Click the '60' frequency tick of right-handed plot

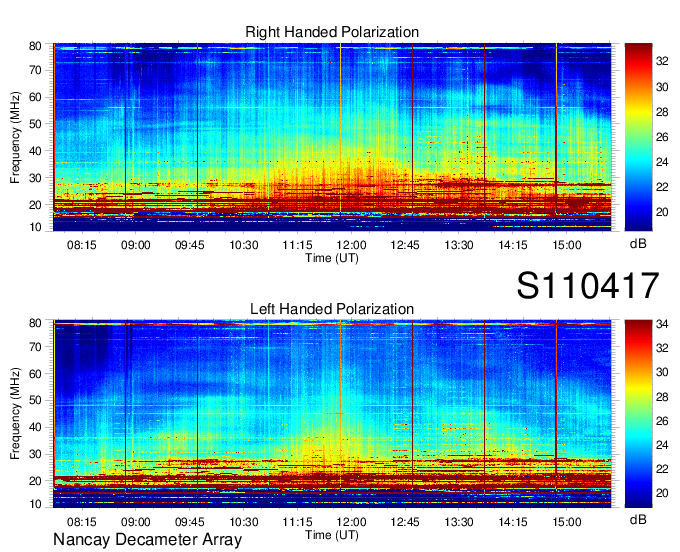[35, 97]
